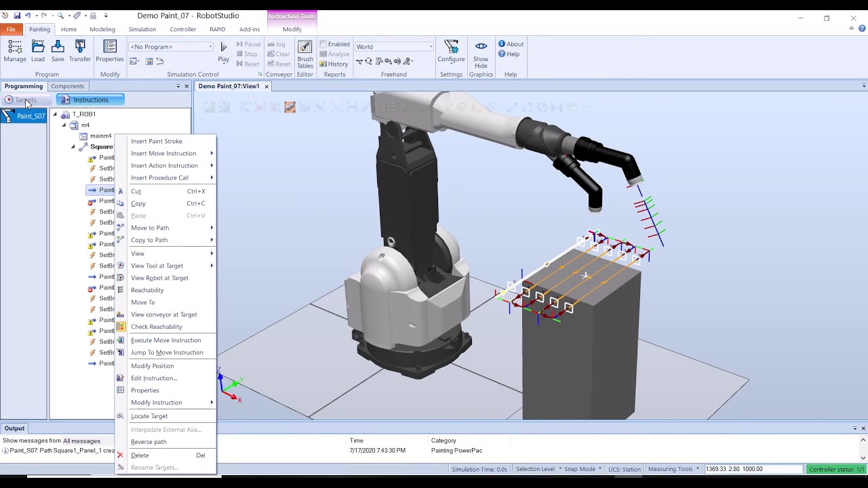Screen dimensions: 868x488
Task: Click the Check Reachability icon
Action: pos(121,327)
